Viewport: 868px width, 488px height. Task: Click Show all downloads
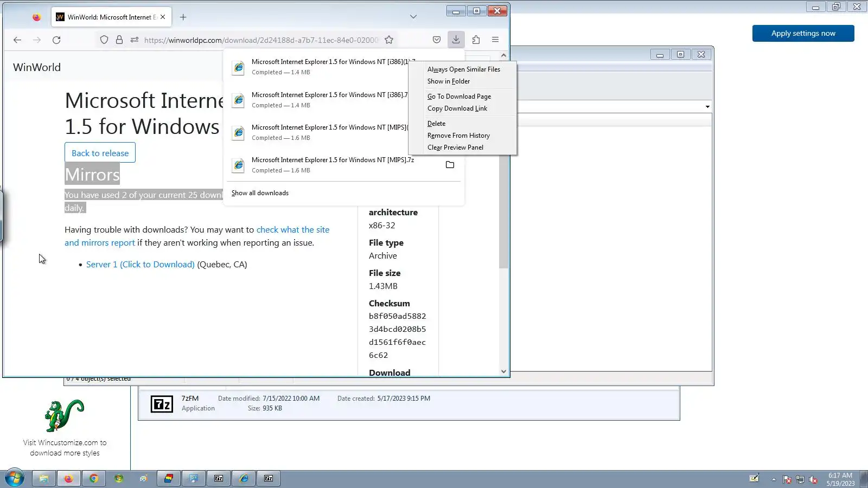click(260, 193)
